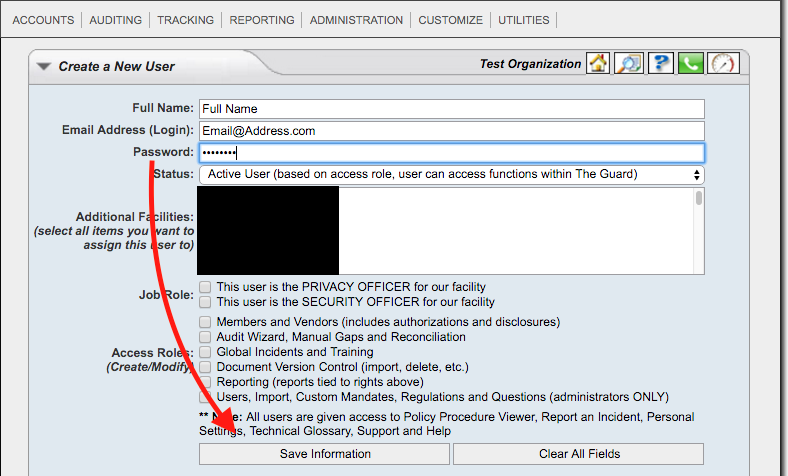Viewport: 788px width, 476px height.
Task: Open the gauge dashboard icon
Action: point(723,64)
